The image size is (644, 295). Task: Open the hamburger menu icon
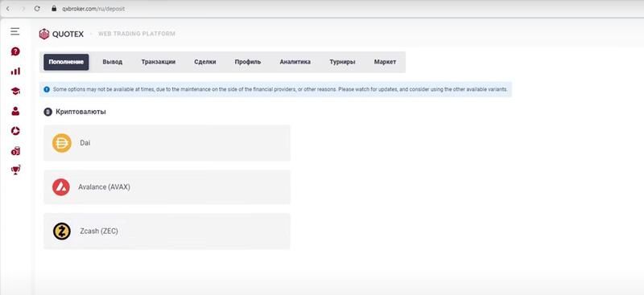tap(15, 31)
